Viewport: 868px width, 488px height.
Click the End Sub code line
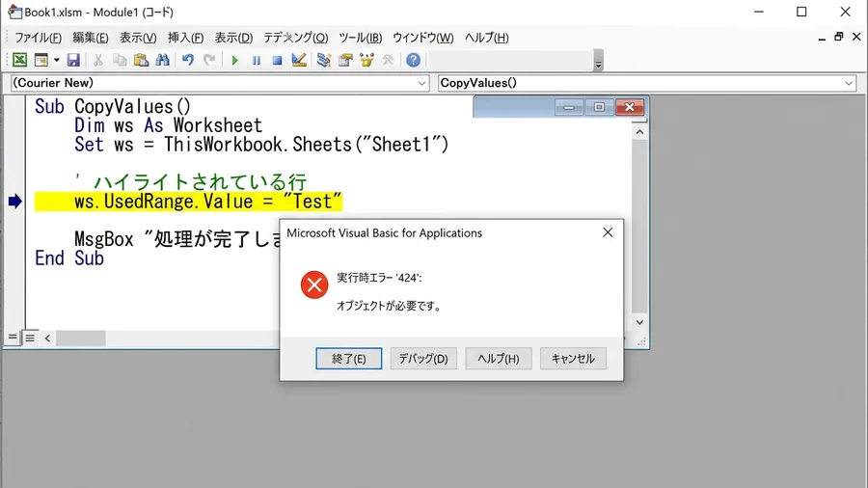tap(69, 258)
